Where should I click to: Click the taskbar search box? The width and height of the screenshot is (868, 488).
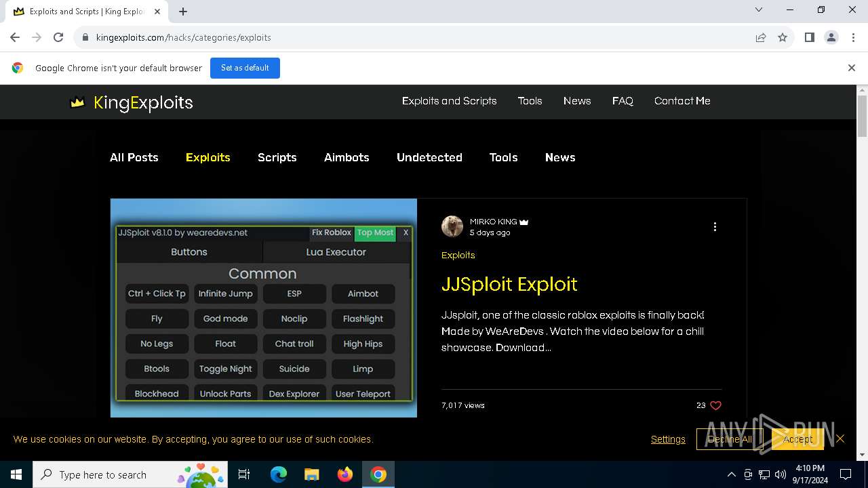click(x=130, y=474)
